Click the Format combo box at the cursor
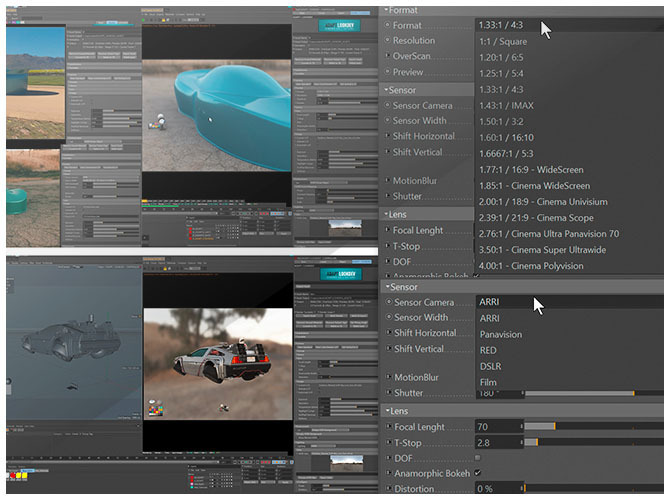Image resolution: width=670 pixels, height=500 pixels. [x=569, y=25]
